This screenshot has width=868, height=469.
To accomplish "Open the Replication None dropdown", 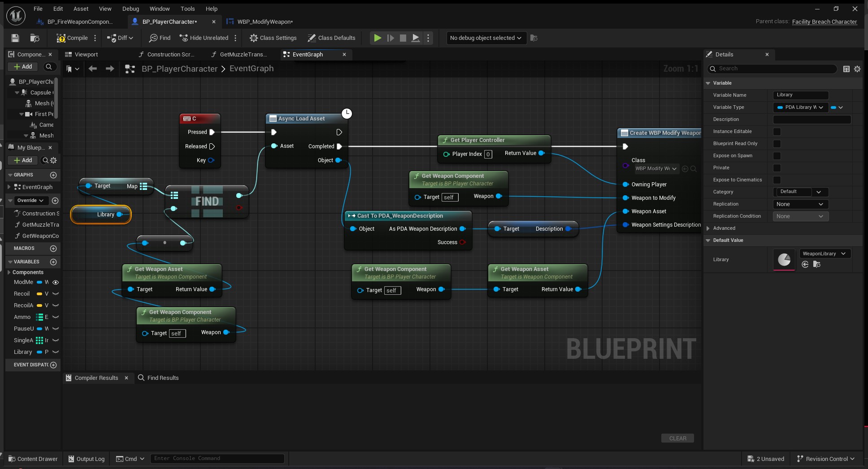I will coord(801,204).
